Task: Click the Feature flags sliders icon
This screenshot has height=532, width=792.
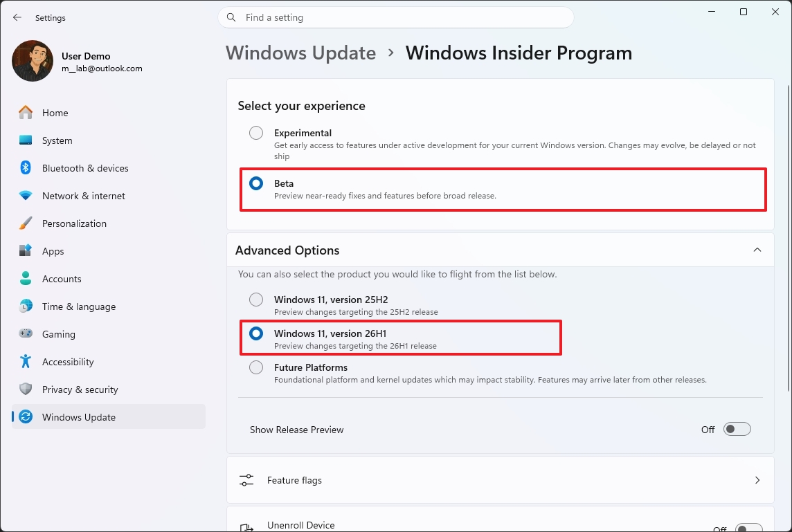Action: click(246, 480)
